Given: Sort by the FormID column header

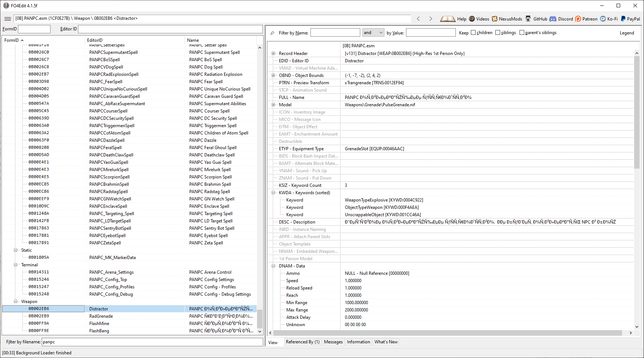Looking at the screenshot, I should tap(43, 40).
